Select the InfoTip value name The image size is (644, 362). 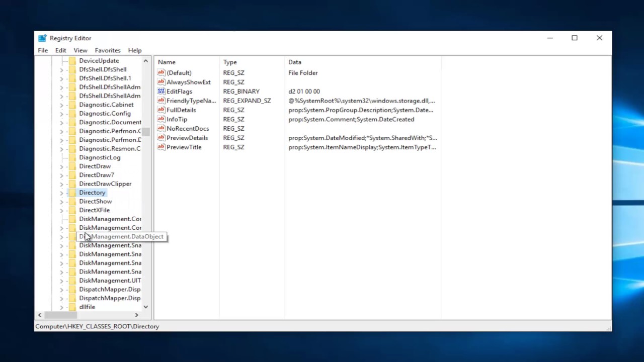[177, 119]
